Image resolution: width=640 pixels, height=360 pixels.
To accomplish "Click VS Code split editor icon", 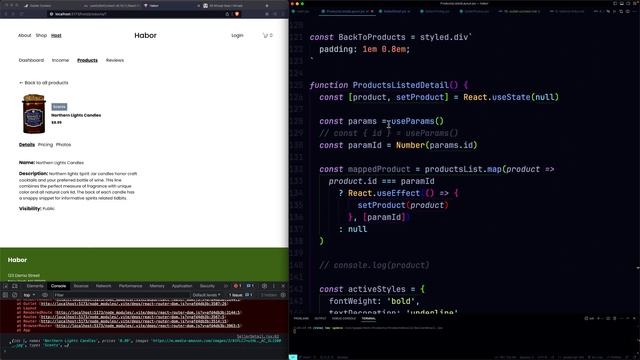I will (628, 11).
